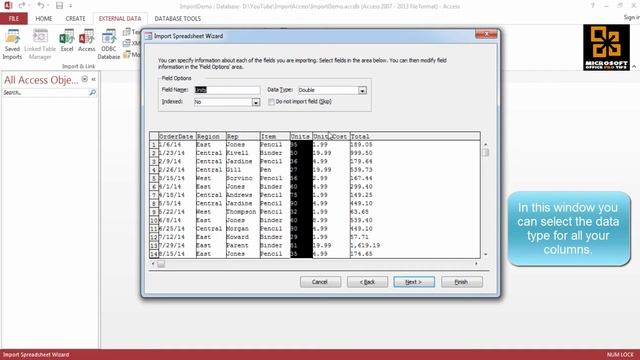
Task: Collapse the ribbon arrow
Action: [x=634, y=66]
